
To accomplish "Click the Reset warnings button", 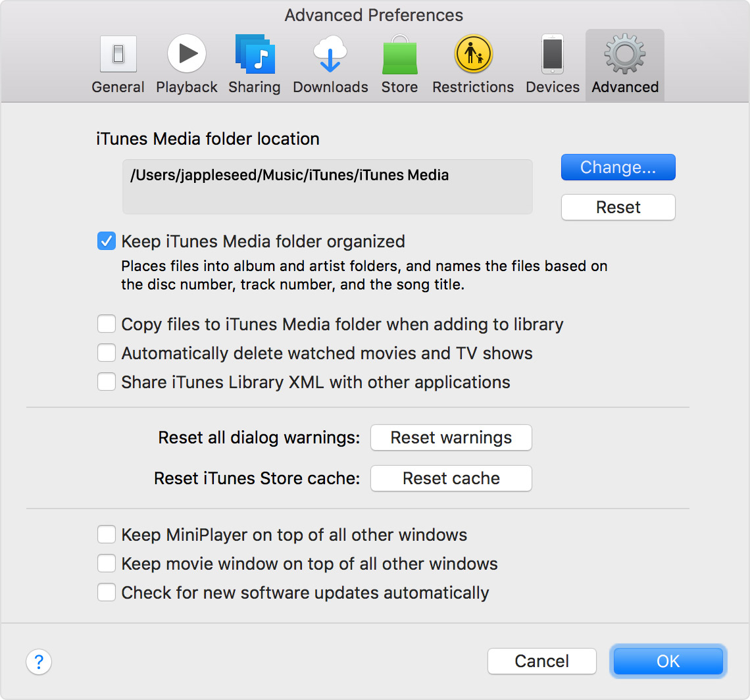I will coord(451,438).
